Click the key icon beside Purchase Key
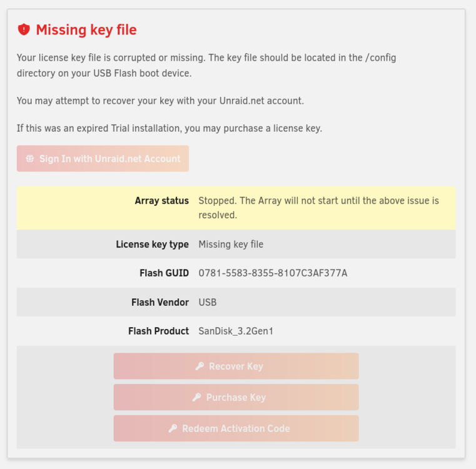This screenshot has height=469, width=476. (197, 397)
